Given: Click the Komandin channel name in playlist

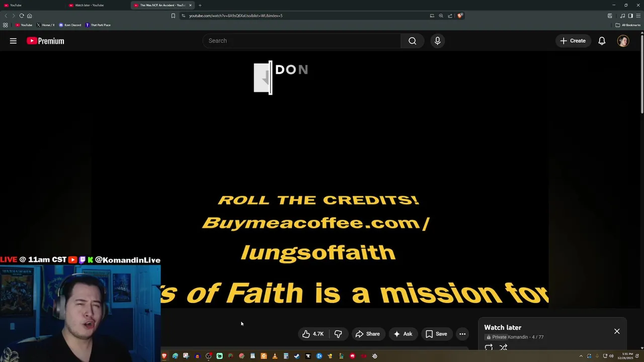Looking at the screenshot, I should click(518, 337).
